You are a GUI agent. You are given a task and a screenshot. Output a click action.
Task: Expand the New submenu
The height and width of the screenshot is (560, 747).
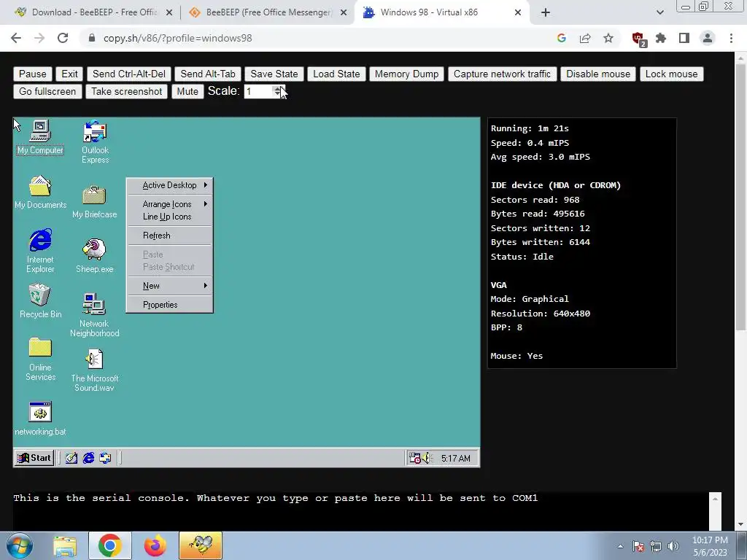coord(169,286)
